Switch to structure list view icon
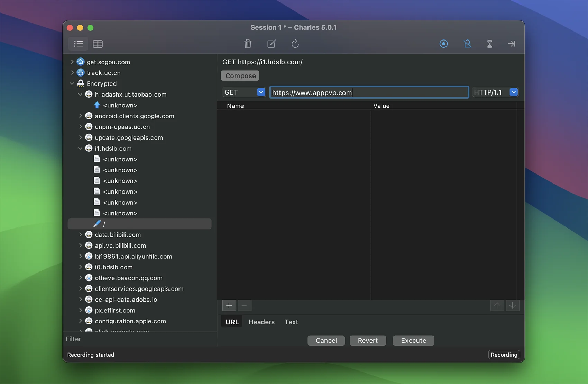The width and height of the screenshot is (588, 384). coord(79,44)
